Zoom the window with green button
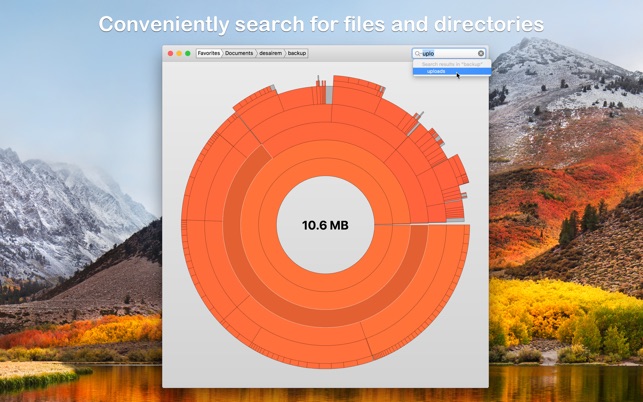Viewport: 643px width, 402px height. pyautogui.click(x=188, y=53)
